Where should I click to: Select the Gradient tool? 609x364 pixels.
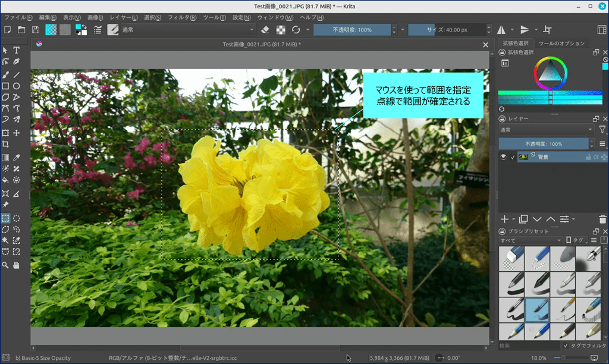pos(5,158)
